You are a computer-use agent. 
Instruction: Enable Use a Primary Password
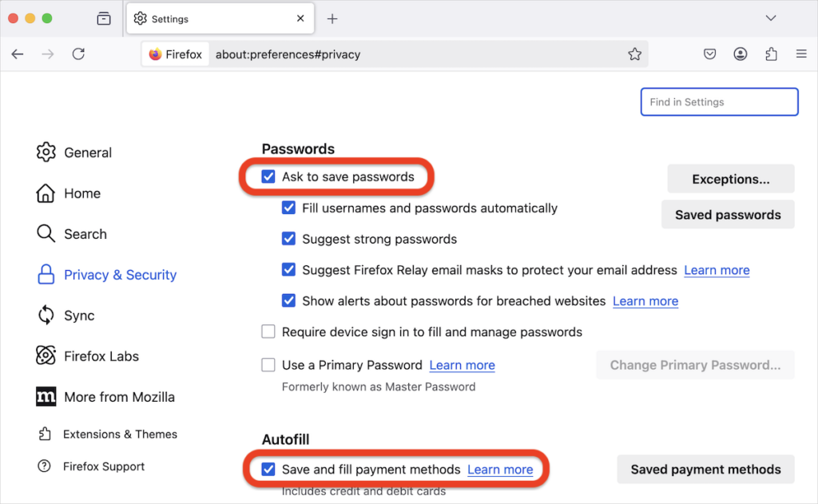[x=268, y=364]
